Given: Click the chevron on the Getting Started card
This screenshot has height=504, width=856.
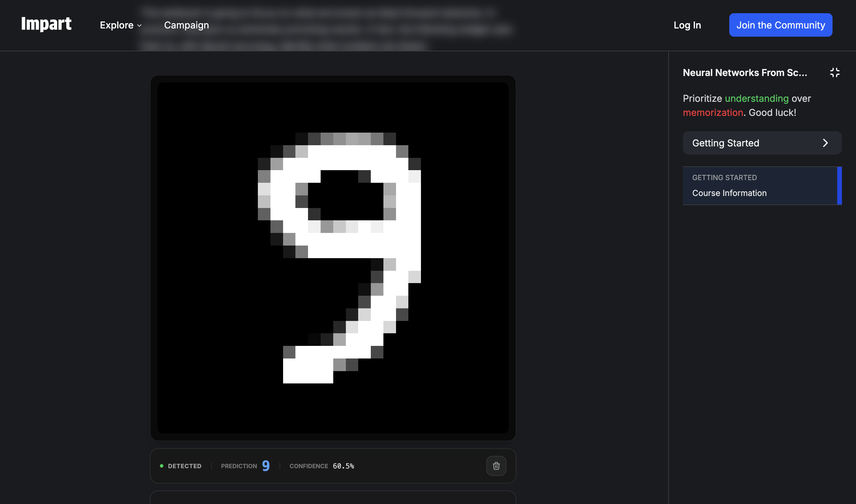Looking at the screenshot, I should [825, 143].
